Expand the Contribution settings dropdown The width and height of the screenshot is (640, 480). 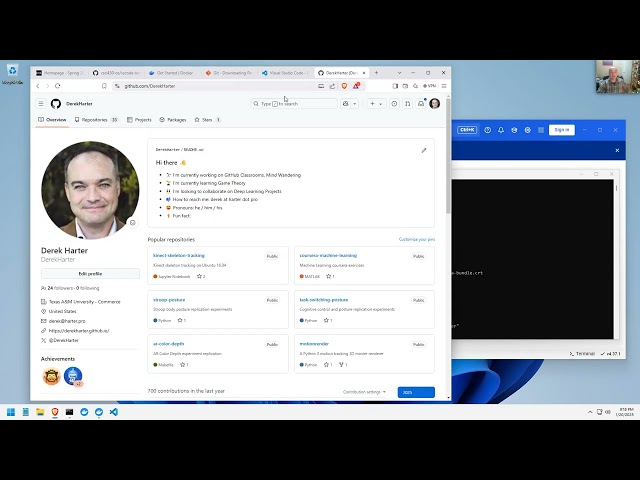364,392
